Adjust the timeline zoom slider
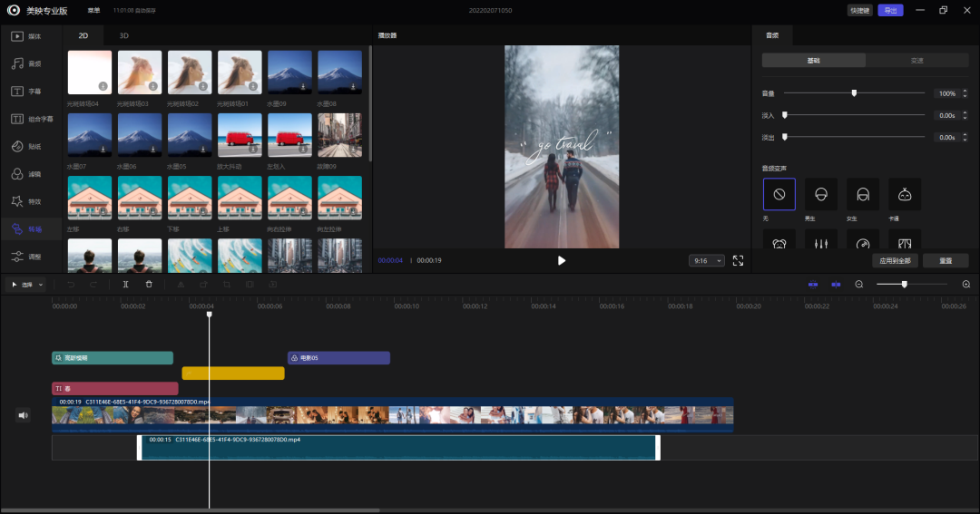Screen dimensions: 980x514 (904, 284)
